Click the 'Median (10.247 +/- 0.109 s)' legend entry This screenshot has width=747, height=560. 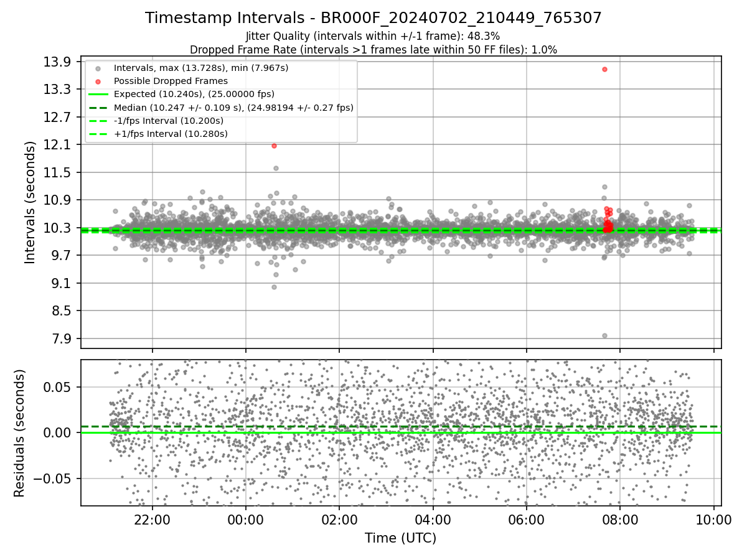[x=233, y=108]
